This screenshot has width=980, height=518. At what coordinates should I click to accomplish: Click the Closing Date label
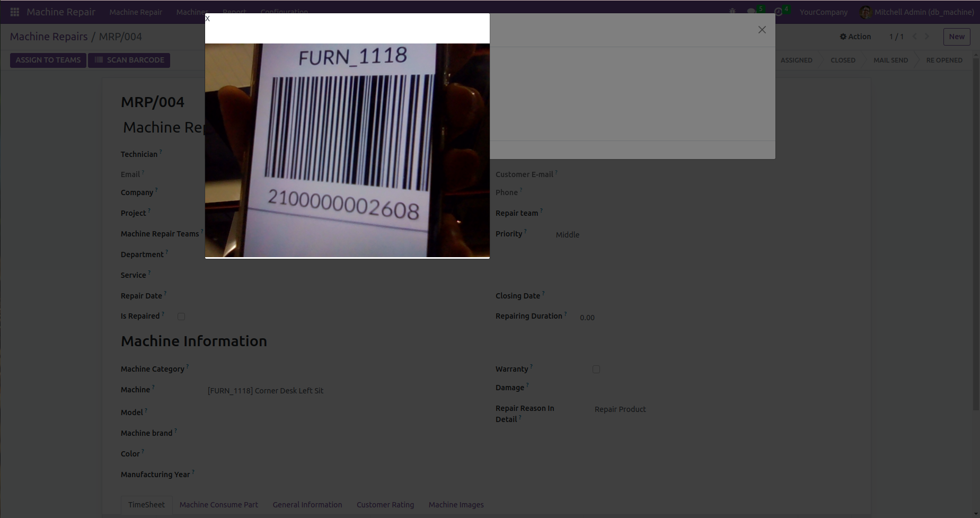518,296
